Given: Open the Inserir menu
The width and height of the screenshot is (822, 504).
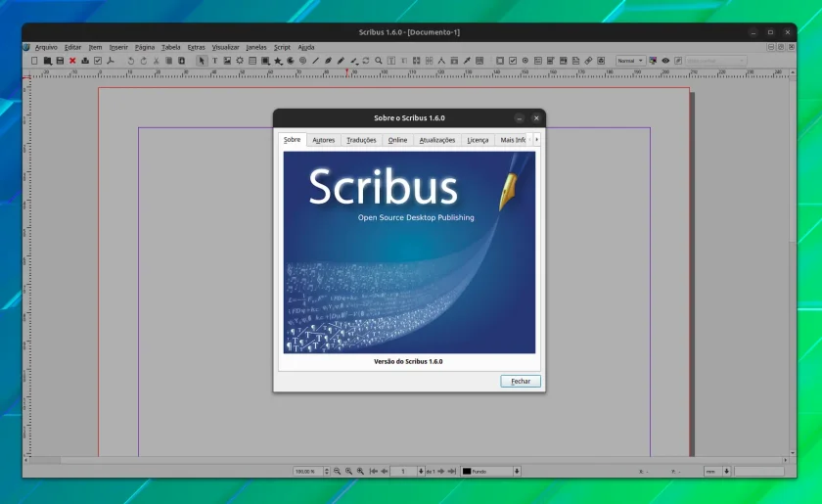Looking at the screenshot, I should (118, 47).
